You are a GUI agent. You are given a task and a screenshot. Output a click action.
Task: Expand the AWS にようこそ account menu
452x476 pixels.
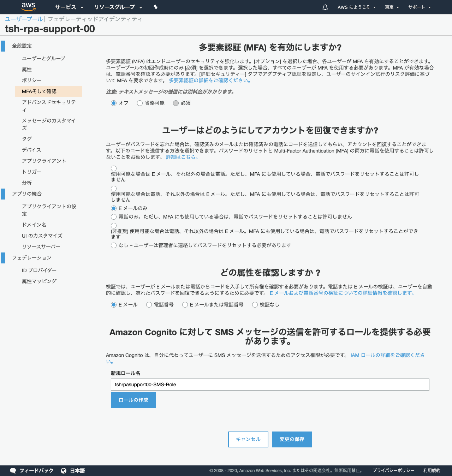[x=357, y=7]
